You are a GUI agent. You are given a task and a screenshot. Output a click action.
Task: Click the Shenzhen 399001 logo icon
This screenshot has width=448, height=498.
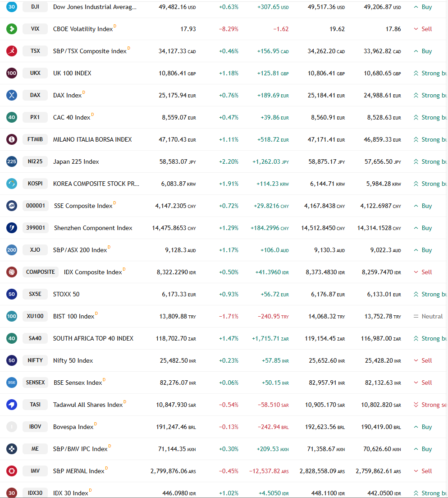click(x=12, y=228)
